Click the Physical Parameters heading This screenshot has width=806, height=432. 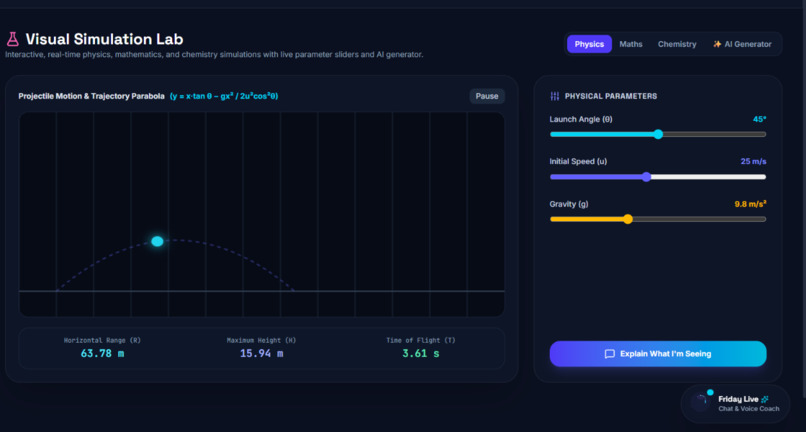pyautogui.click(x=611, y=96)
